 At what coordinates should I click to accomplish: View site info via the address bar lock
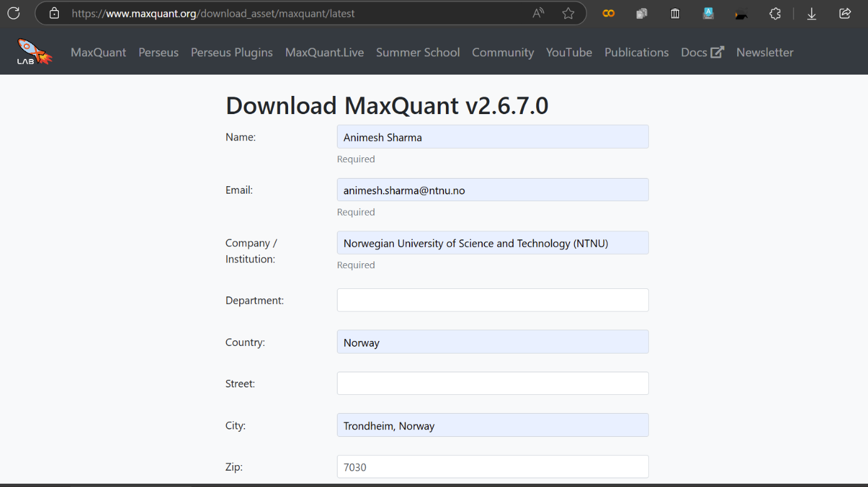[54, 13]
